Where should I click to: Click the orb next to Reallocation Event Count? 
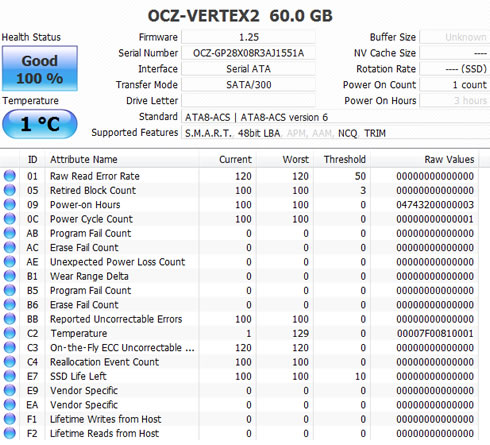click(10, 362)
